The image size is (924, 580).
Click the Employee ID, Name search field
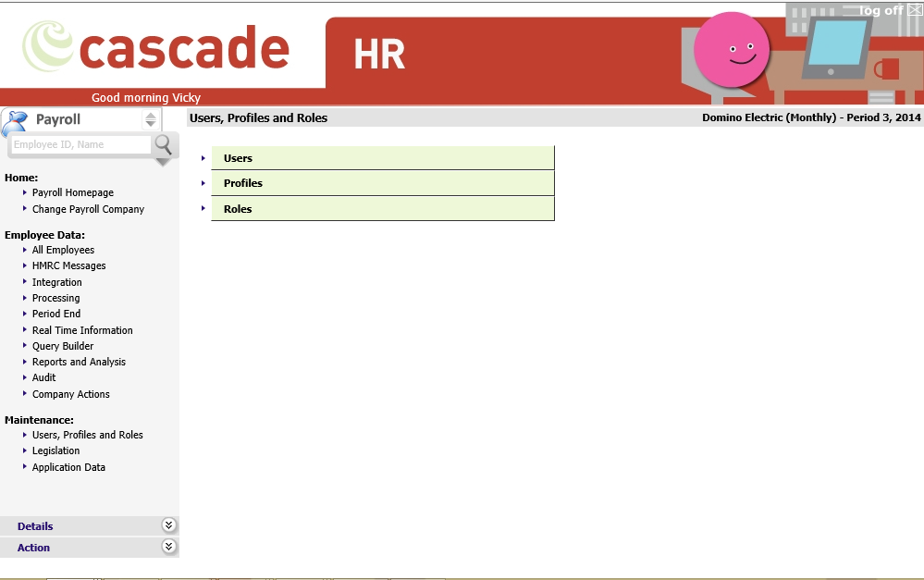80,144
